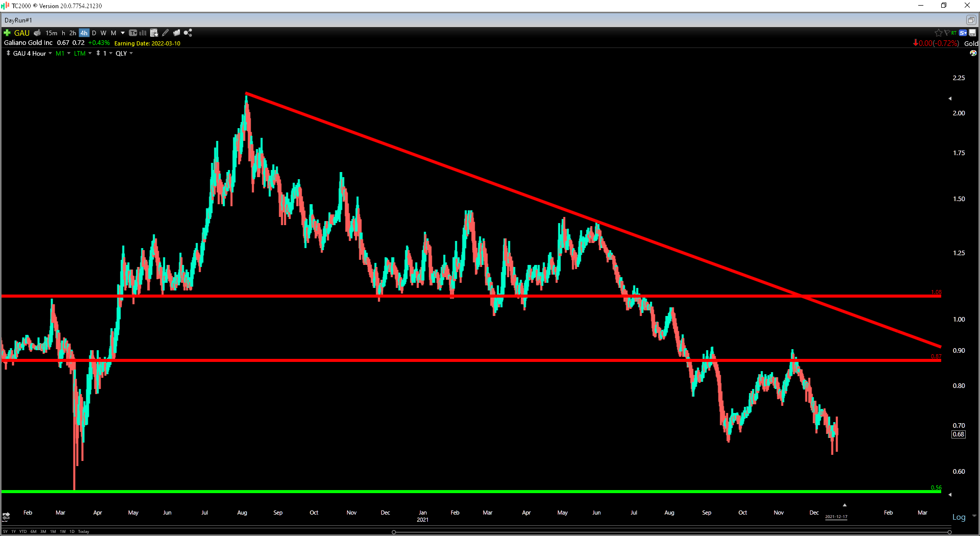The width and height of the screenshot is (980, 536).
Task: Click the restore panel icon right of DayRun#1
Action: pos(971,20)
